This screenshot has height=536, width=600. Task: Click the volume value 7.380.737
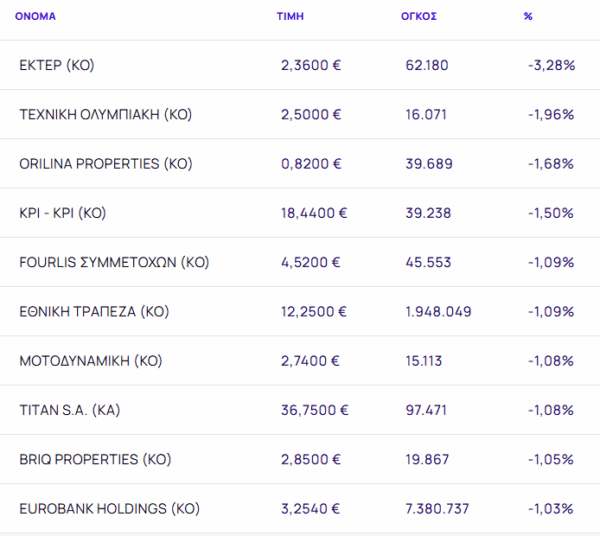[x=437, y=509]
